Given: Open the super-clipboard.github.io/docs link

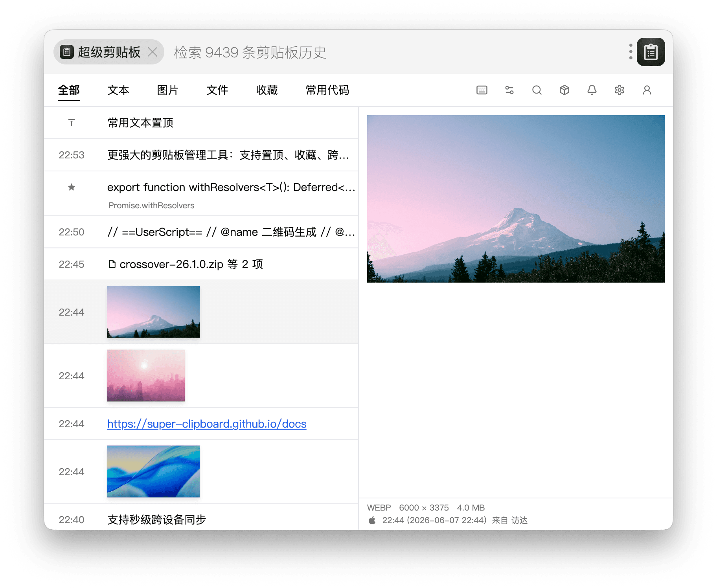Looking at the screenshot, I should click(207, 424).
